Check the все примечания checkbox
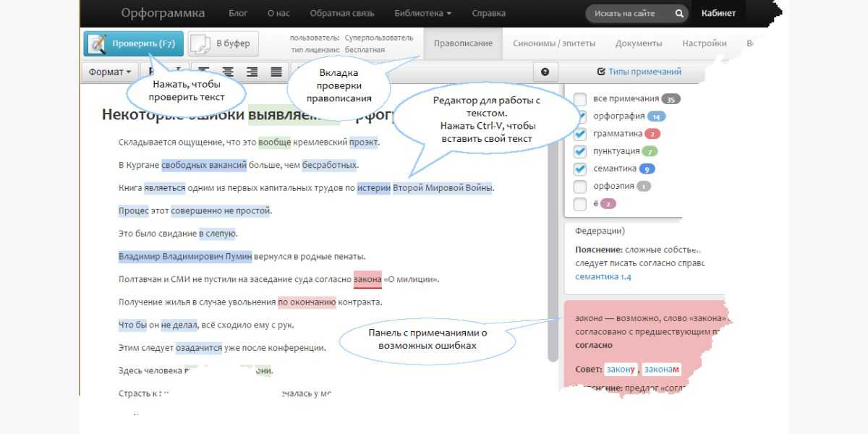The height and width of the screenshot is (434, 868). (x=579, y=99)
